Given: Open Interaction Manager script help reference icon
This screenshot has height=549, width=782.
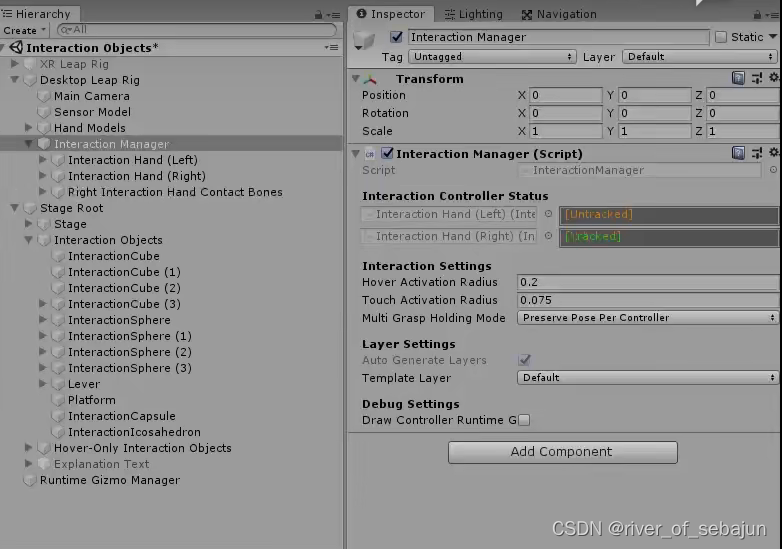Looking at the screenshot, I should [x=738, y=153].
